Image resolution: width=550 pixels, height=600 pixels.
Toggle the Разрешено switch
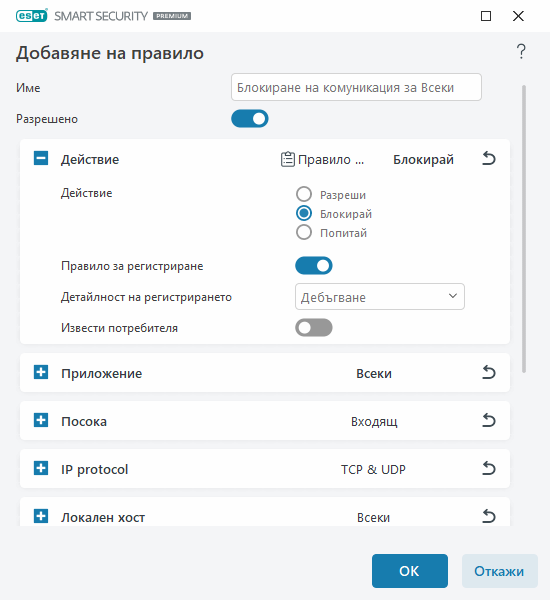coord(250,119)
